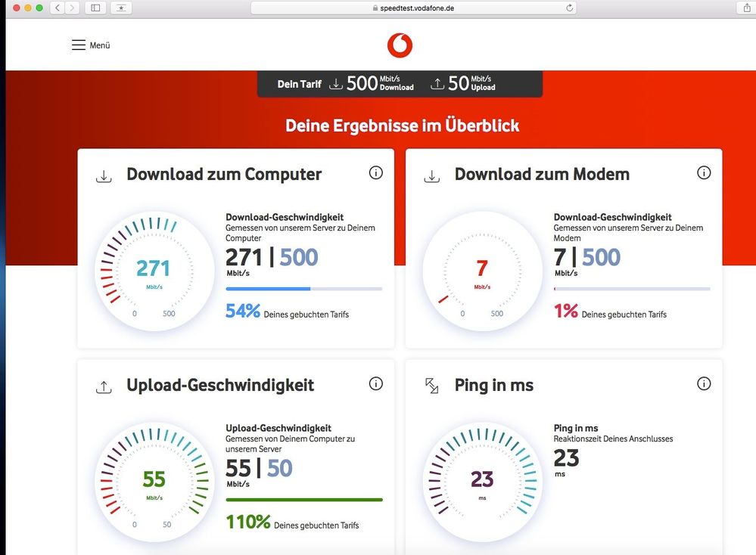Click download arrow icon beside Download zum Computer
This screenshot has height=555, width=756.
(104, 176)
